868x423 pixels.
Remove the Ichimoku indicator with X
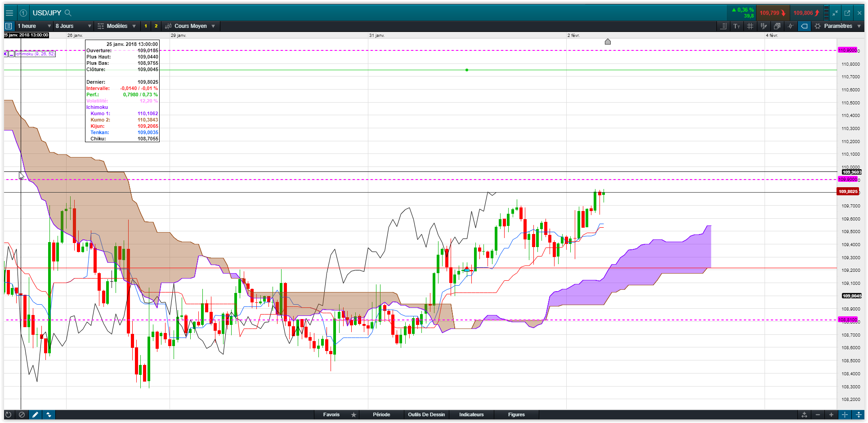pyautogui.click(x=6, y=54)
